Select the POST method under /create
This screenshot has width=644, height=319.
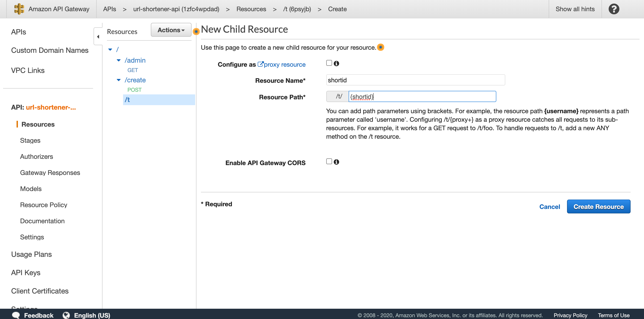(x=134, y=90)
